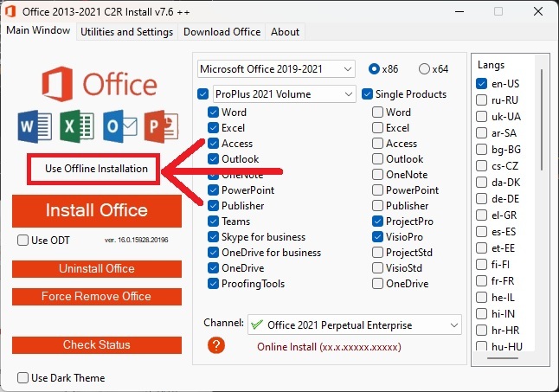Uncheck OneDrive in the ProPlus list

213,268
